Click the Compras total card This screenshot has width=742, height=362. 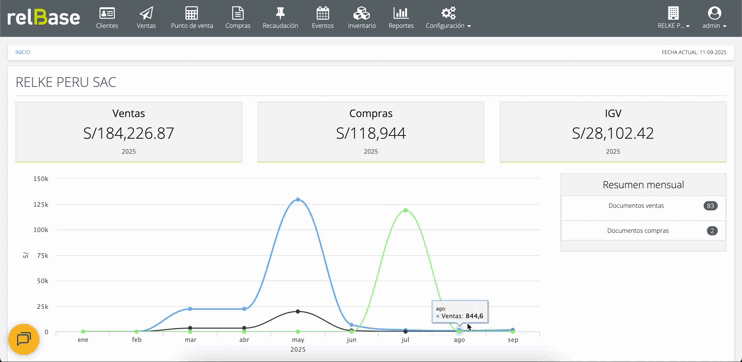[371, 132]
